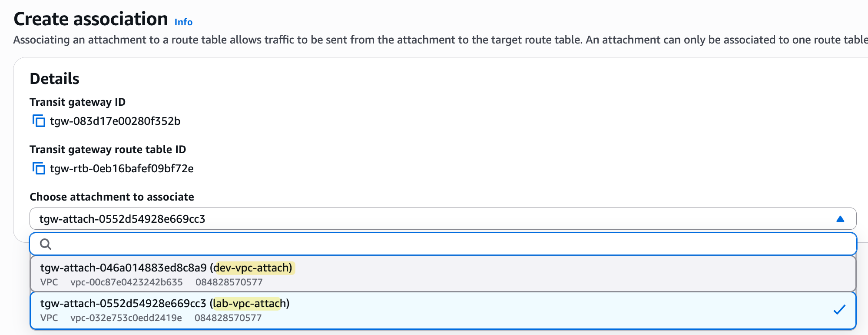Click the tgw-rtb-0eb16bafef09bf72e ID text
Image resolution: width=868 pixels, height=335 pixels.
click(122, 168)
